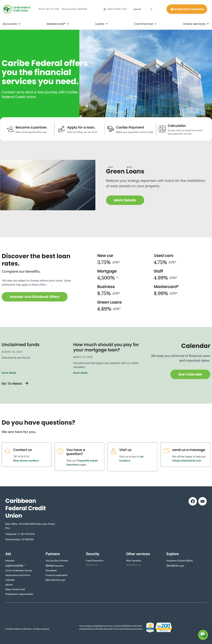Click the Become a partner person icon
The width and height of the screenshot is (212, 644).
point(10,129)
